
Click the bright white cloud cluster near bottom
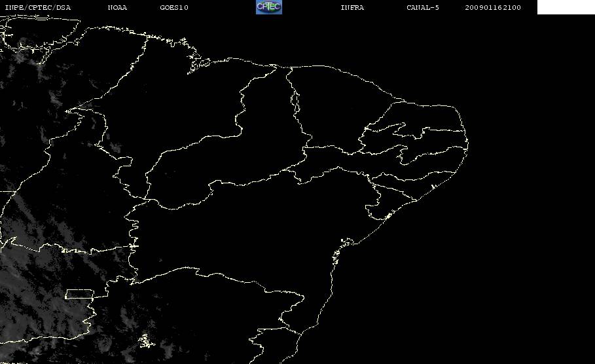[x=146, y=341]
